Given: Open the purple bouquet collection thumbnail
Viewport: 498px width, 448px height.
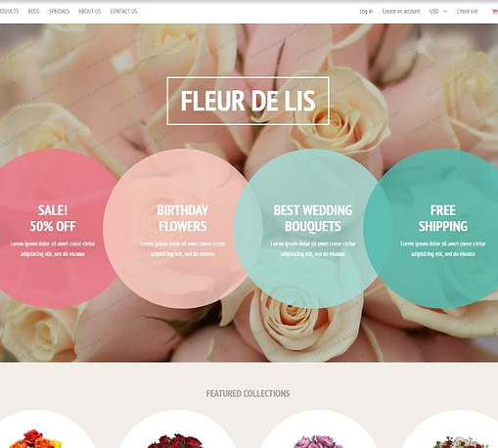Looking at the screenshot, I should pos(318,441).
